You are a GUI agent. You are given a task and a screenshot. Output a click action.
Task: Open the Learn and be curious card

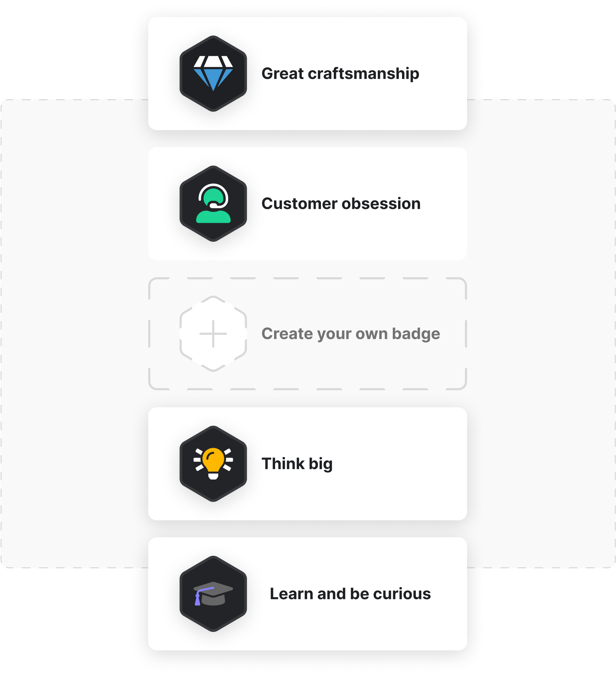307,594
